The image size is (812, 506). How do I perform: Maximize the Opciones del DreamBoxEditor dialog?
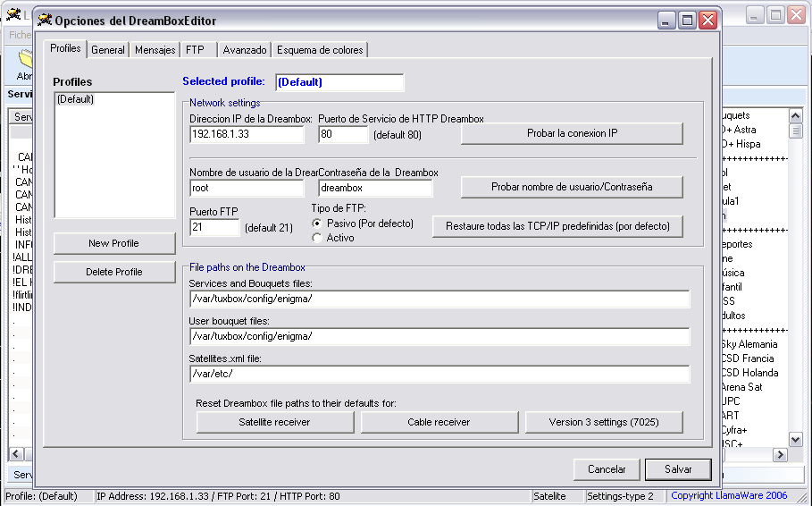click(687, 21)
